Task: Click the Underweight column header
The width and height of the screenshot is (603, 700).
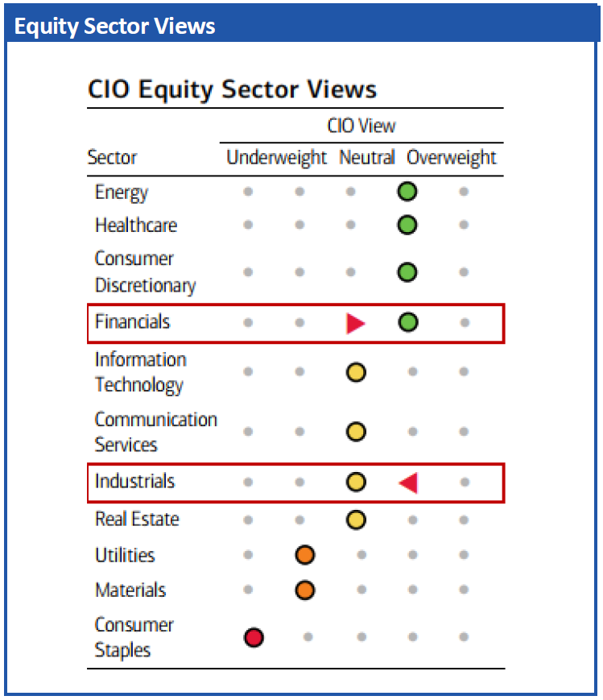Action: [276, 158]
